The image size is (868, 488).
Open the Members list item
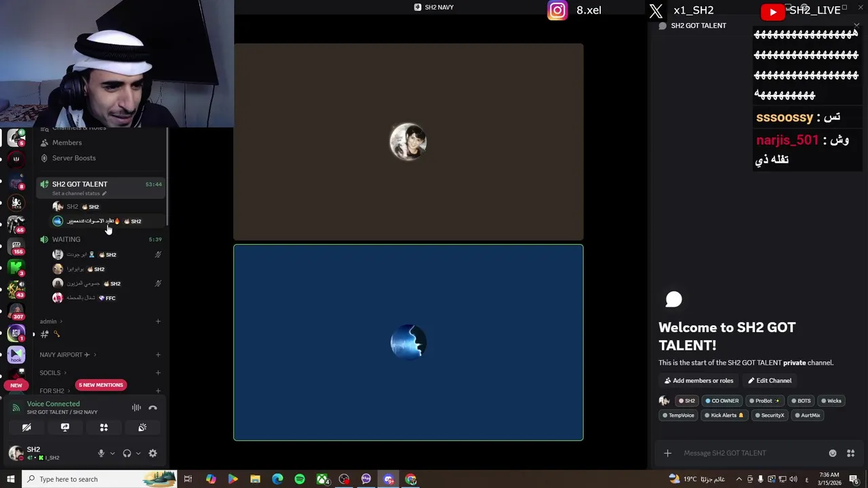tap(100, 142)
